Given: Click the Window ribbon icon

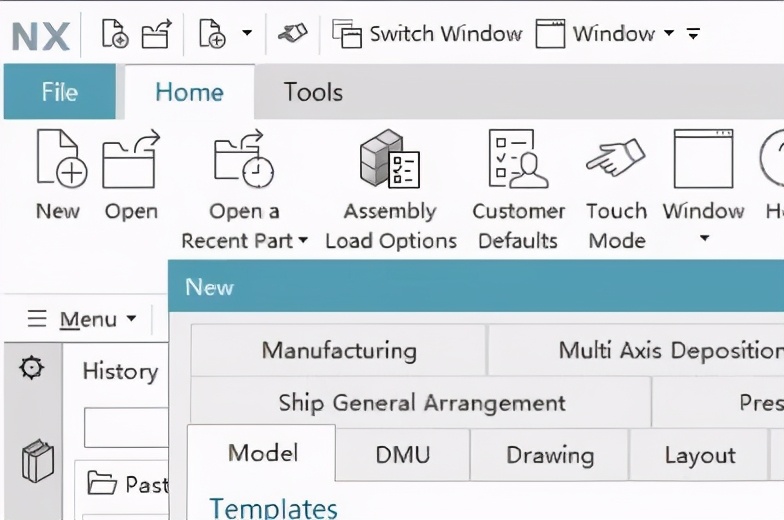Looking at the screenshot, I should pos(704,159).
